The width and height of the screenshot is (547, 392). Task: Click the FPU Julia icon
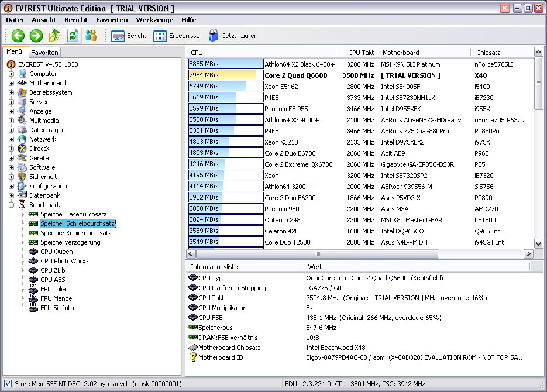33,289
